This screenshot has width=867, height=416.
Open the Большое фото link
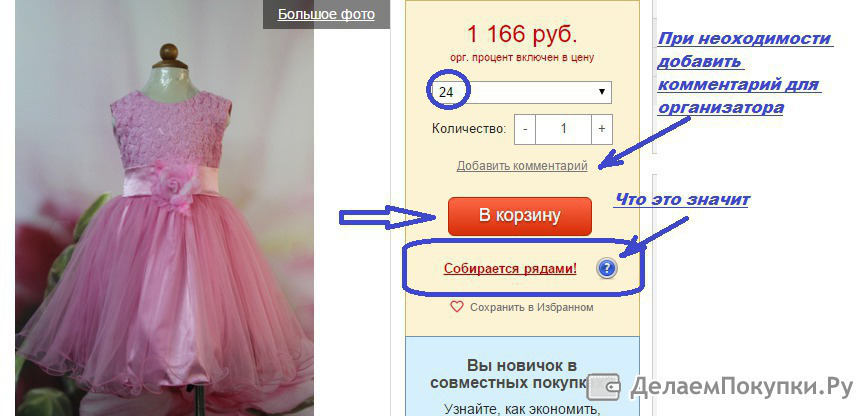(x=326, y=14)
